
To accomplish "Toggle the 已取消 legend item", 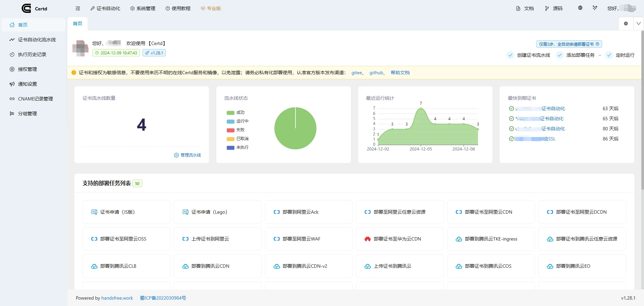I will pos(237,139).
